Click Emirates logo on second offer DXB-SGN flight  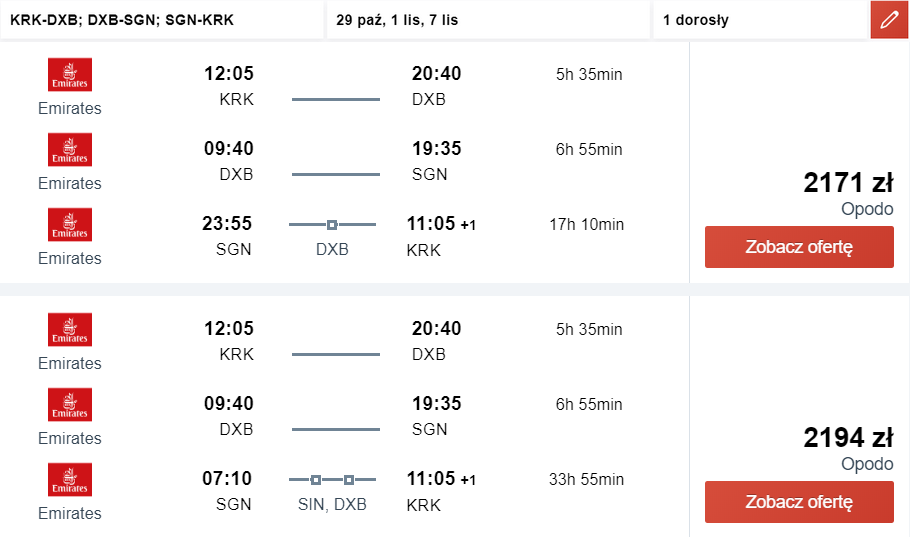[70, 404]
